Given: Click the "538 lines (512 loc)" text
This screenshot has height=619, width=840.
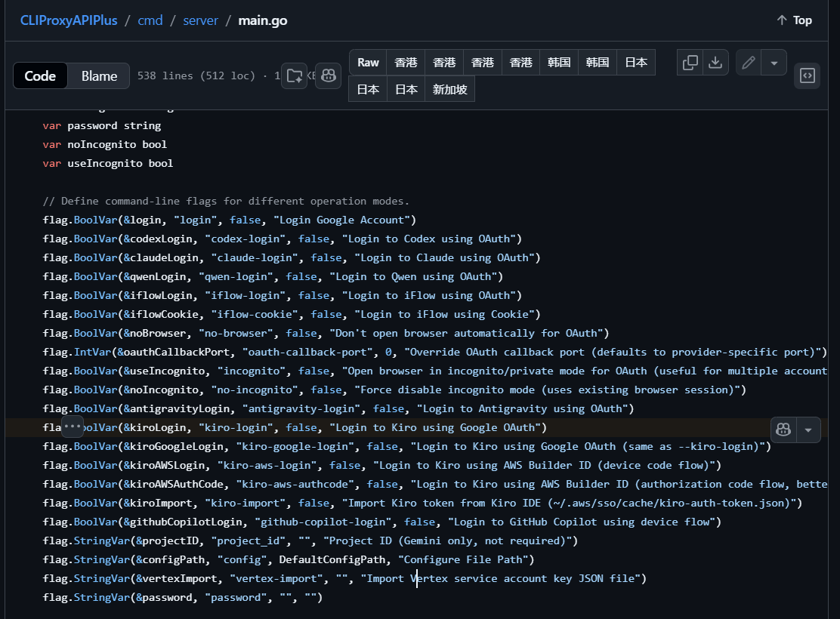Looking at the screenshot, I should click(196, 75).
